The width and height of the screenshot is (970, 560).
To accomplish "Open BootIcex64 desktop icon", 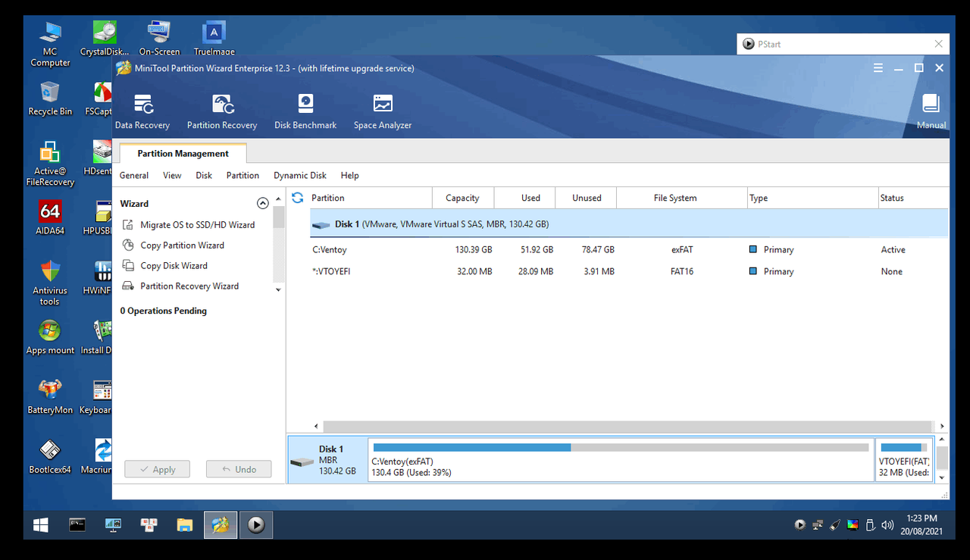I will 50,456.
